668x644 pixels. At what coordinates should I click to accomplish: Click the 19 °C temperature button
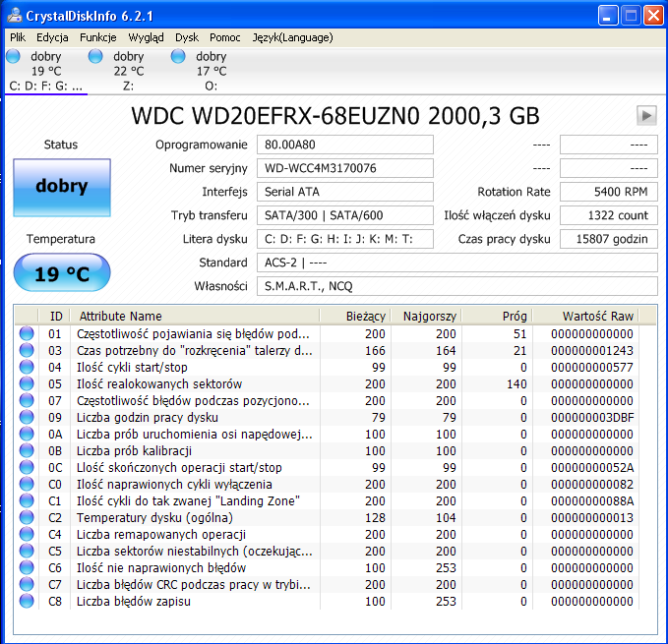(x=62, y=272)
